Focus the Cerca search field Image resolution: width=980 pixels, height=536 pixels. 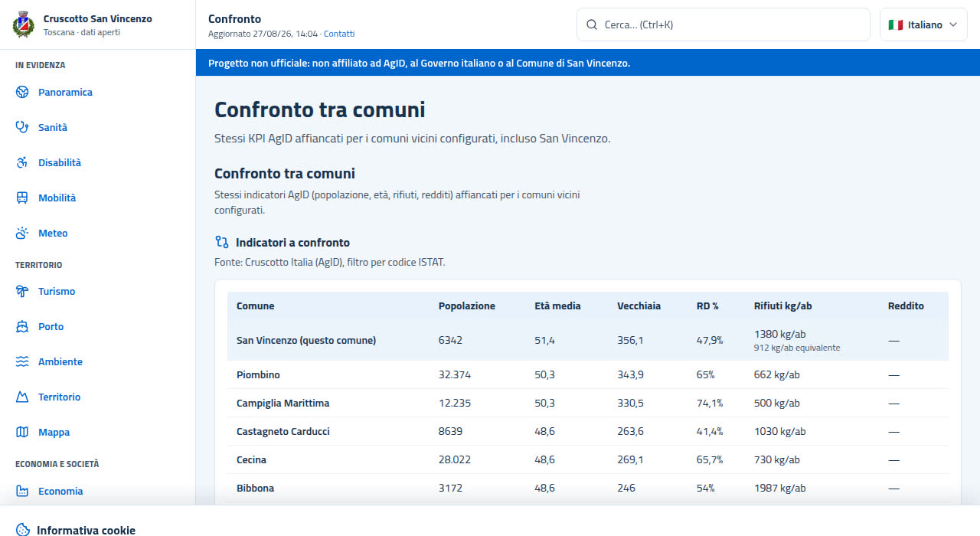pyautogui.click(x=724, y=25)
